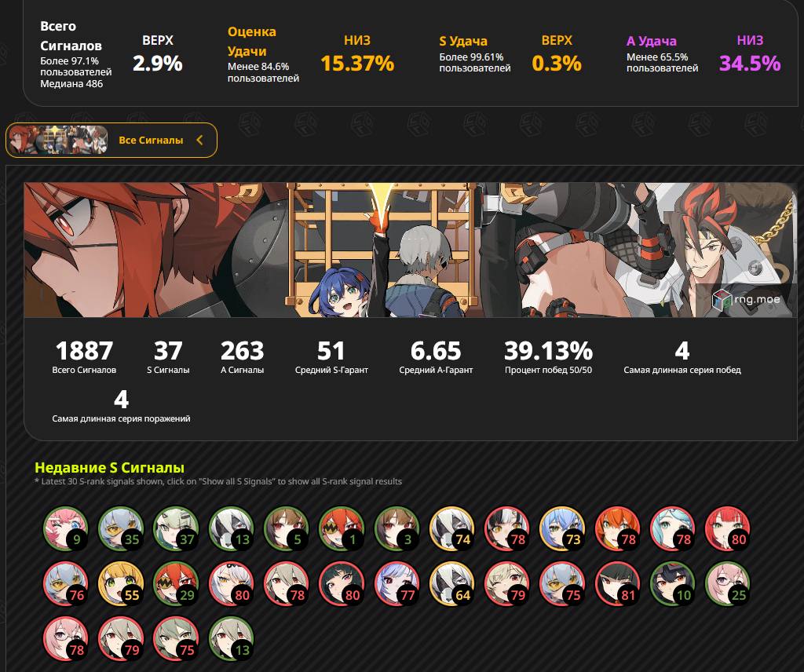804x672 pixels.
Task: Select the pink-haired character icon numbered 9
Action: (66, 528)
